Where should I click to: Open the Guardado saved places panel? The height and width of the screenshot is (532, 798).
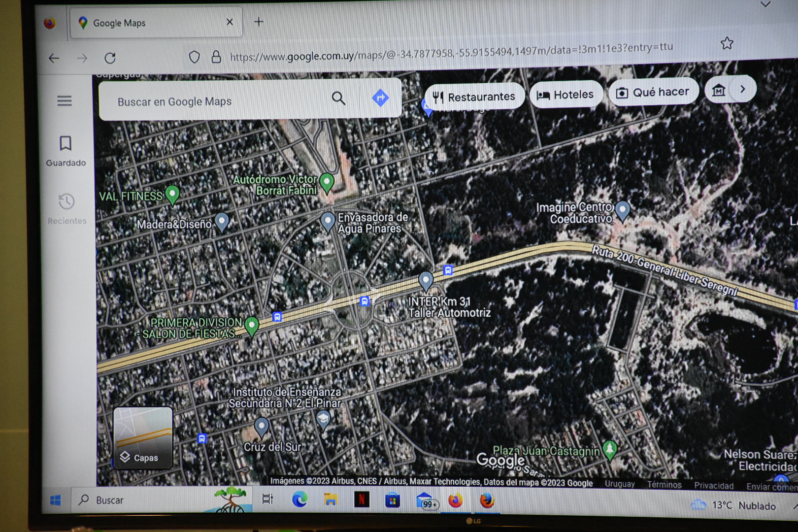pyautogui.click(x=66, y=151)
